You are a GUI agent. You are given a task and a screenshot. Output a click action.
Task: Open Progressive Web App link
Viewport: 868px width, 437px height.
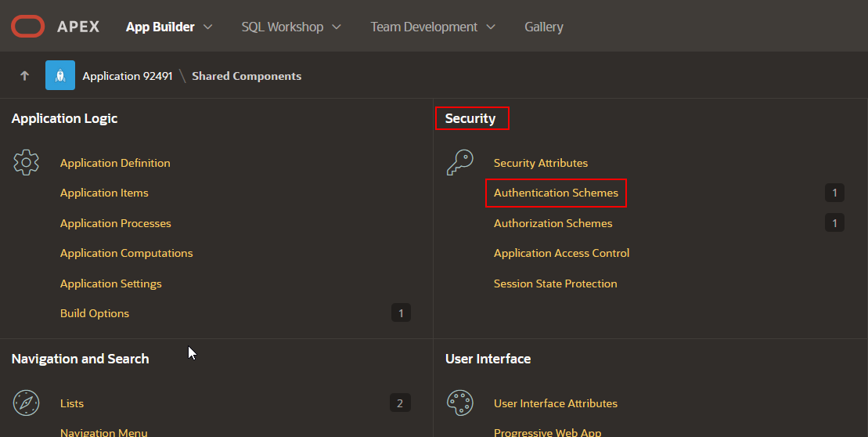pyautogui.click(x=547, y=432)
